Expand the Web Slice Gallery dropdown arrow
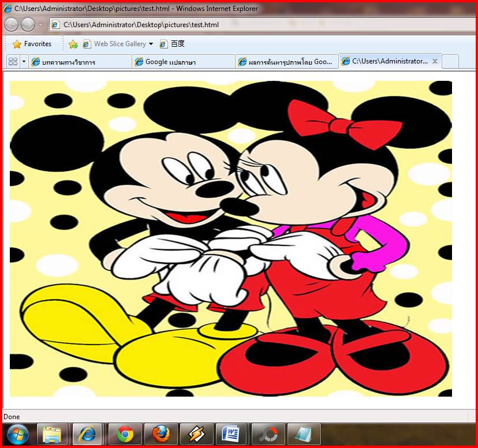 [151, 44]
